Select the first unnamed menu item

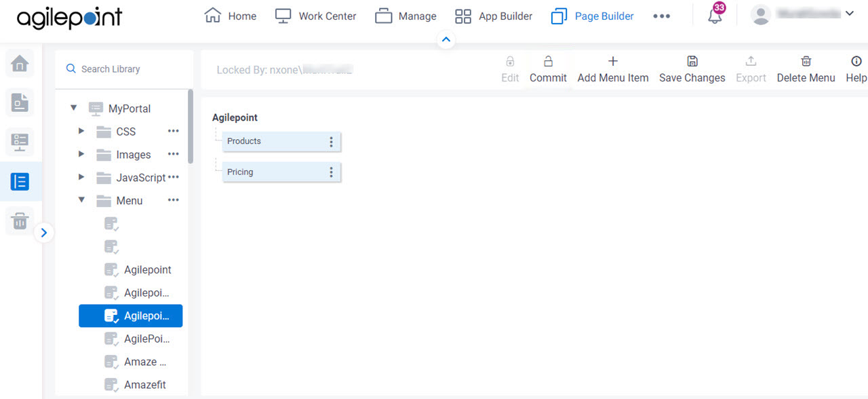pos(111,224)
